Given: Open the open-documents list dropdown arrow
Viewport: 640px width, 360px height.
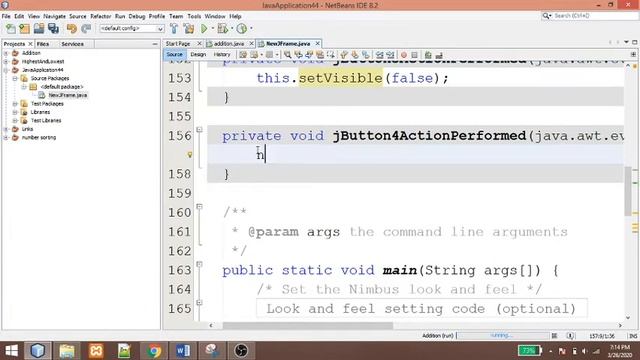Looking at the screenshot, I should 626,42.
